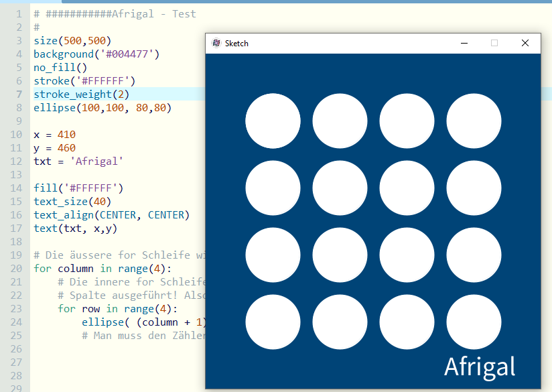Click the maximize button of Sketch window
The width and height of the screenshot is (552, 392).
494,43
